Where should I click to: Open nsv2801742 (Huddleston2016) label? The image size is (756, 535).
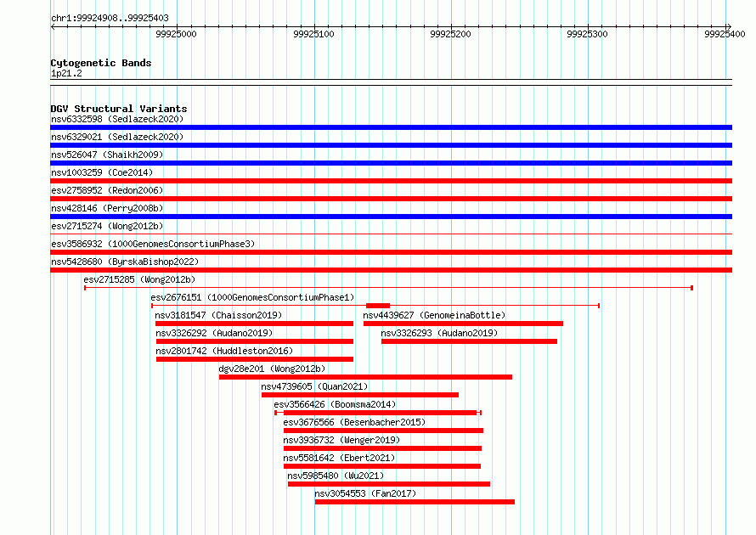coord(224,351)
